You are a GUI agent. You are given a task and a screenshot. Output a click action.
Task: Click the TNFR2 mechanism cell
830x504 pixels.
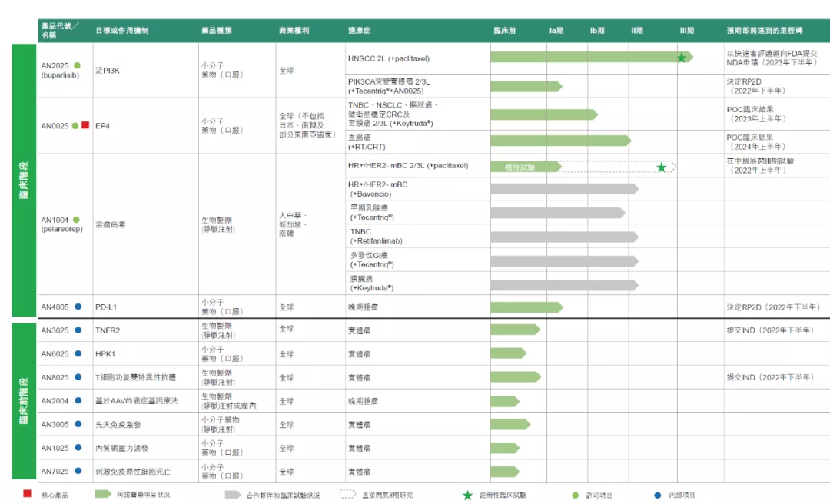click(x=108, y=330)
